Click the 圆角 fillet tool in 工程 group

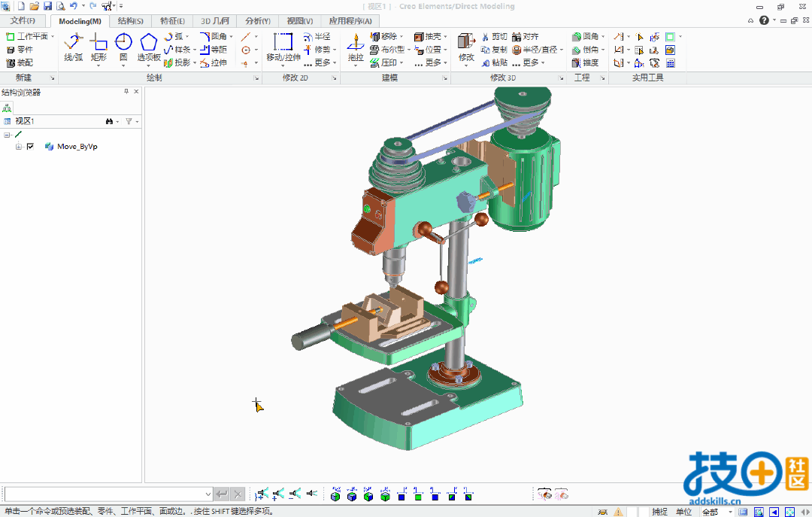pyautogui.click(x=586, y=37)
